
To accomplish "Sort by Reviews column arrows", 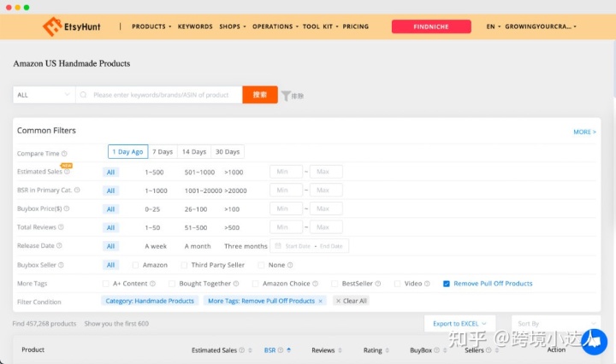I will [x=340, y=350].
